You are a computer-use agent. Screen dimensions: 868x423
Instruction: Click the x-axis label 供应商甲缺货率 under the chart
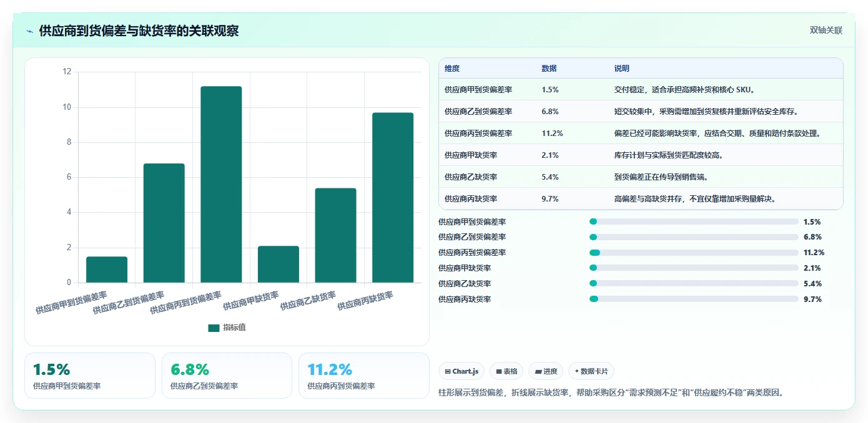coord(251,301)
